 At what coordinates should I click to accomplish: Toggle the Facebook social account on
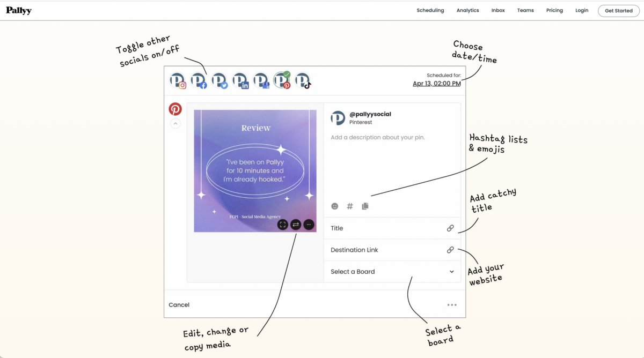click(199, 81)
